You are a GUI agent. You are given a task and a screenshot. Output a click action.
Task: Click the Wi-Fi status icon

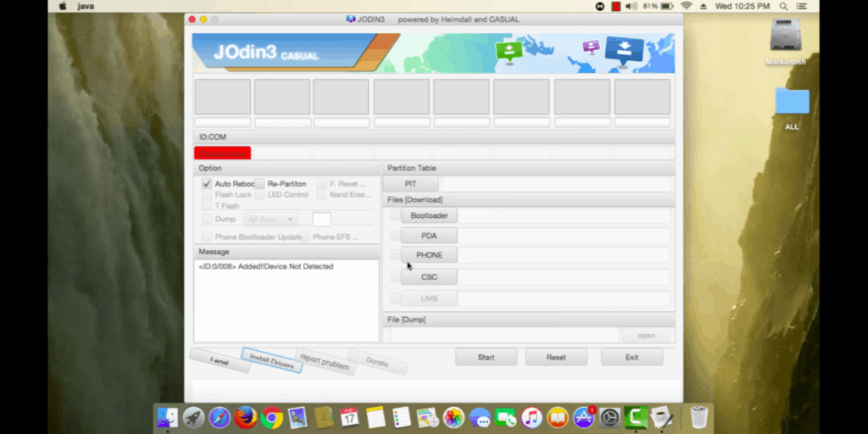point(687,7)
